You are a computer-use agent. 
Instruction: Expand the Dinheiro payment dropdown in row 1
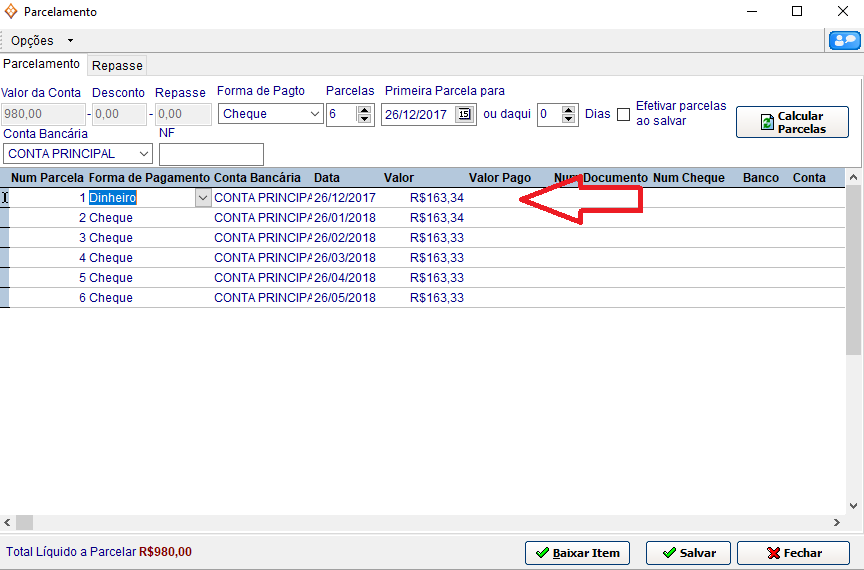coord(203,198)
